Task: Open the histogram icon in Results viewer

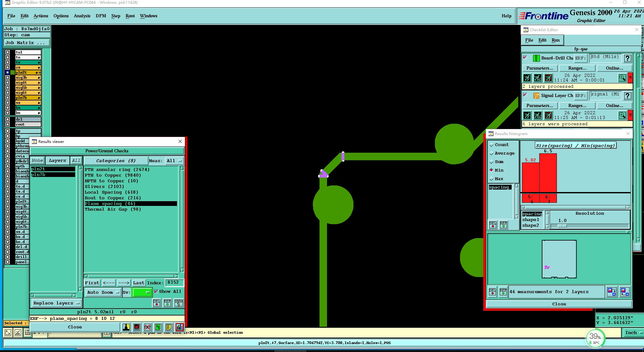Action: click(179, 327)
